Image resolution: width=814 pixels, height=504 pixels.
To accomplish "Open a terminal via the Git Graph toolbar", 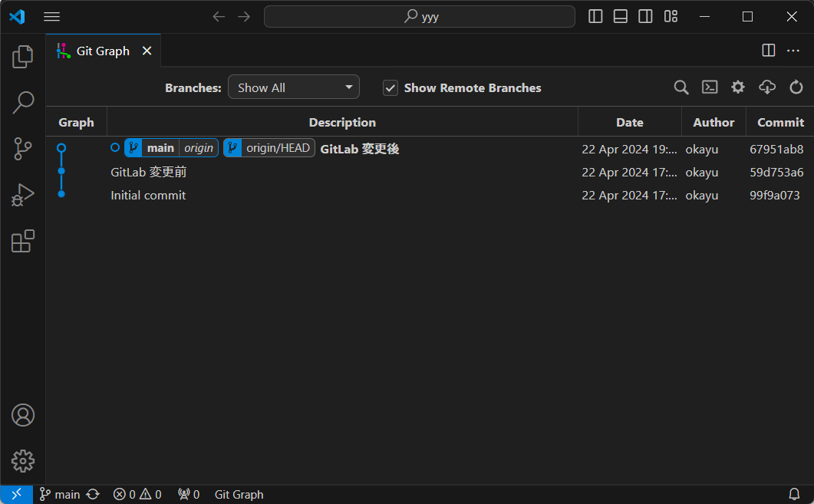I will click(x=709, y=87).
